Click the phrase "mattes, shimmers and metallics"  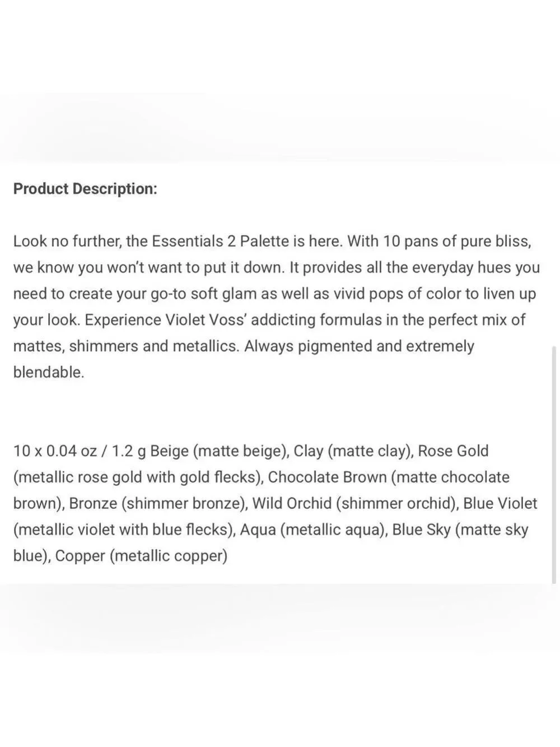[x=126, y=346]
